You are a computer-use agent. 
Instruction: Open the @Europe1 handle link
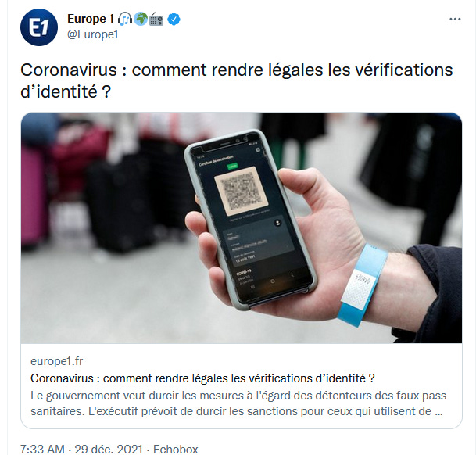(x=92, y=34)
